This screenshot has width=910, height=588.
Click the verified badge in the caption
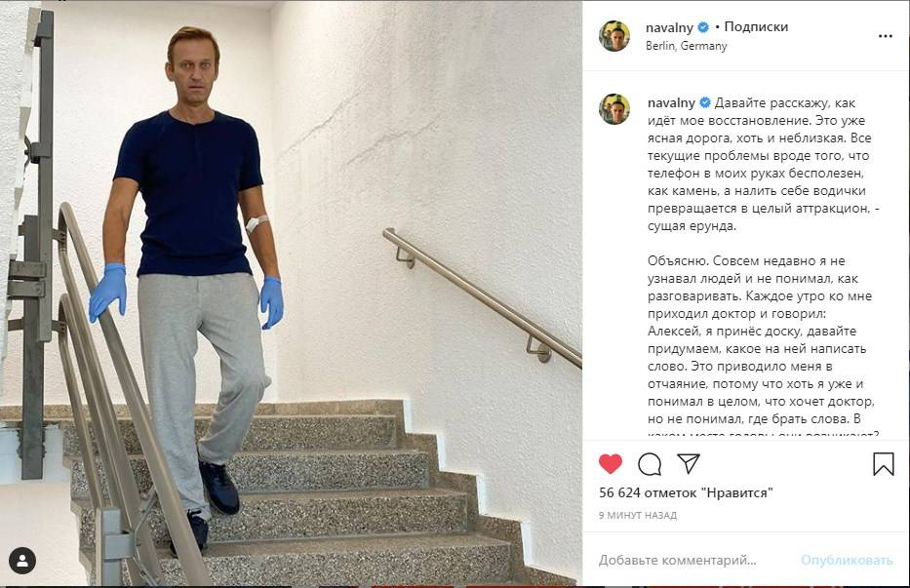704,102
